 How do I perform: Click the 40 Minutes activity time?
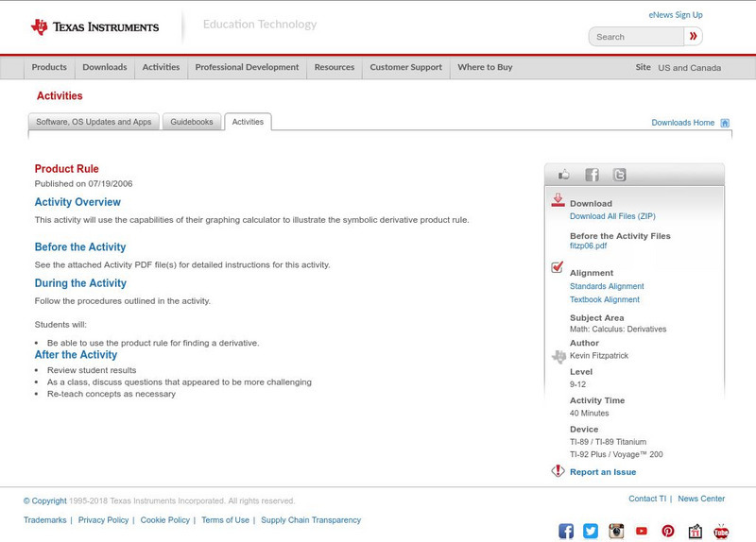click(589, 413)
